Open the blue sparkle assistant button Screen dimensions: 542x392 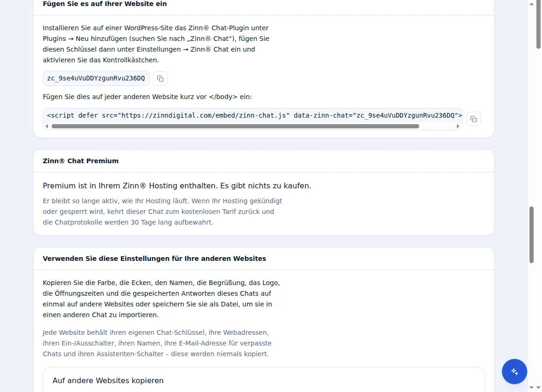515,371
